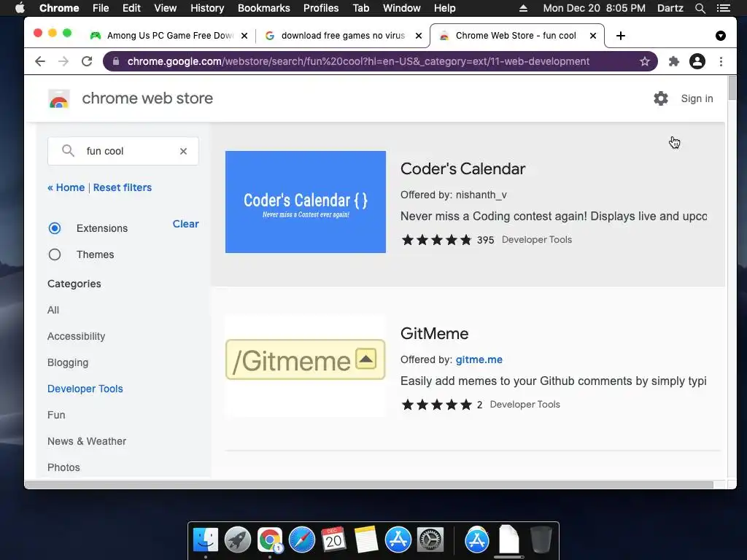This screenshot has width=747, height=560.
Task: Click the vertical page scrollbar
Action: point(732,87)
